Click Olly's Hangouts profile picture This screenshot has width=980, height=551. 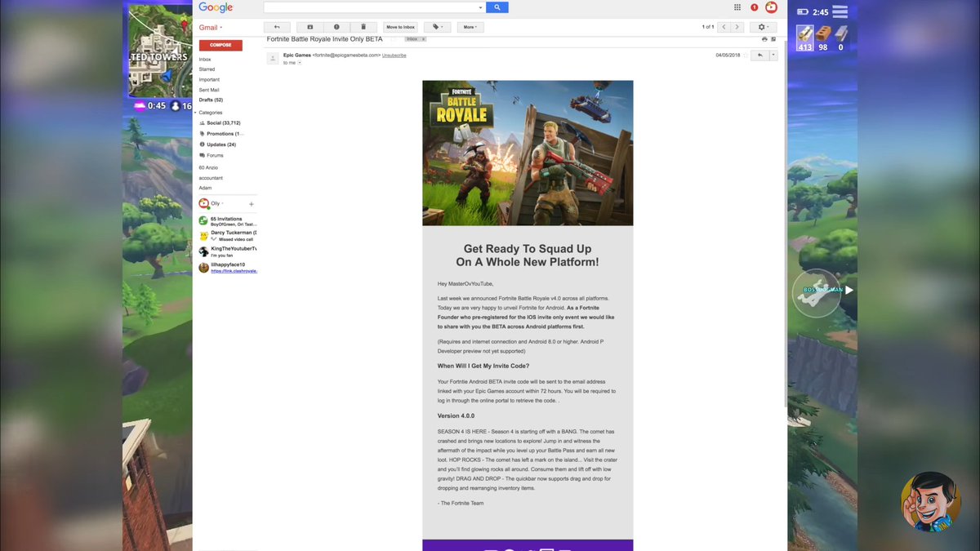[203, 203]
